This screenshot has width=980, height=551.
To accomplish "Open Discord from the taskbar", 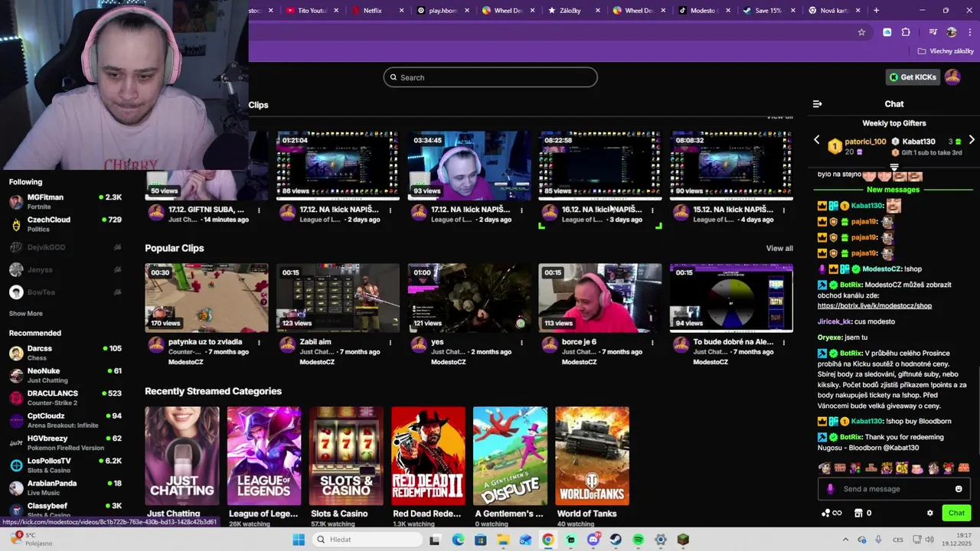I will tap(593, 540).
